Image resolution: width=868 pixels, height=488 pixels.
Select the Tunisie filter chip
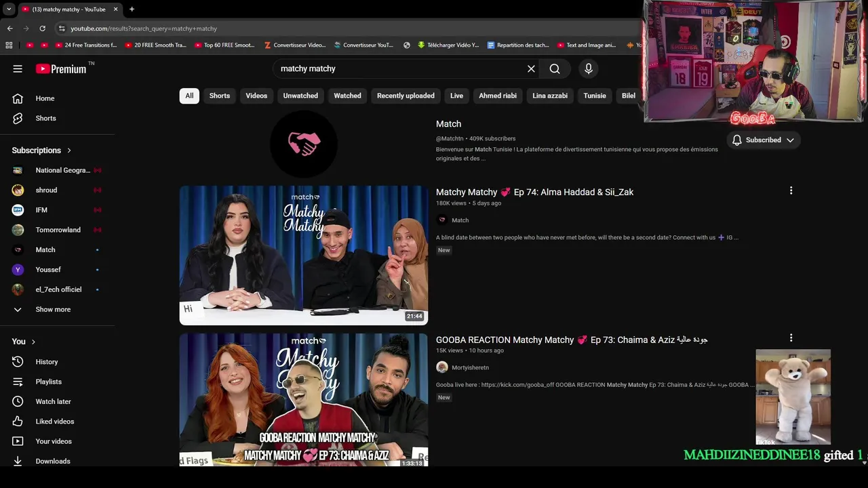pyautogui.click(x=595, y=96)
